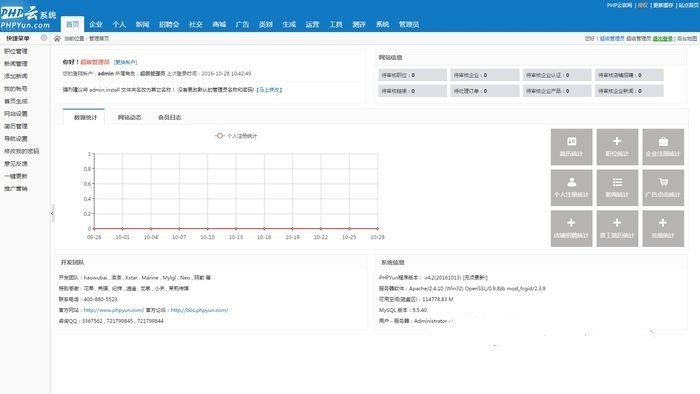
Task: Click the PHP云官网 link at top right
Action: (x=619, y=5)
